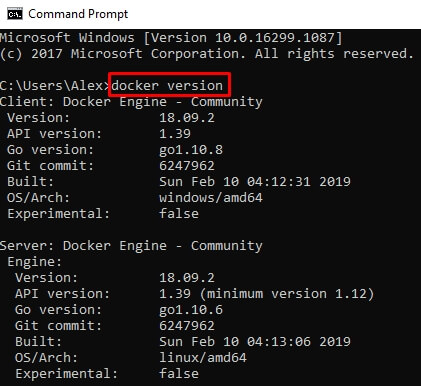Click the client Version value '18.09.2'
The width and height of the screenshot is (421, 386).
click(187, 118)
